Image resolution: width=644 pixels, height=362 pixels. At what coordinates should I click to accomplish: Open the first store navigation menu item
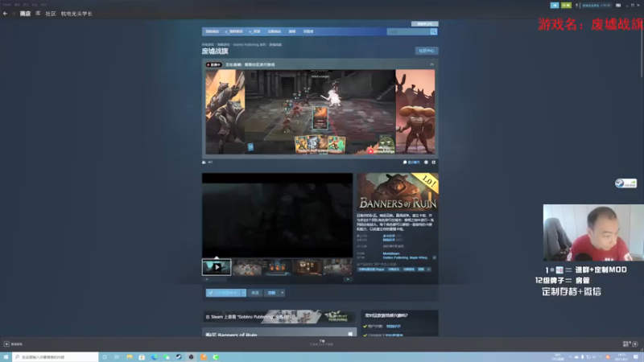[213, 31]
